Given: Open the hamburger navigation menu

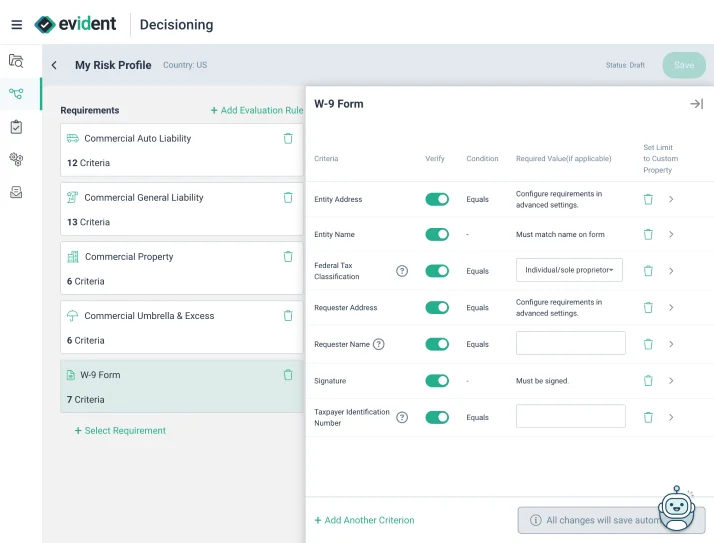Looking at the screenshot, I should coord(16,25).
